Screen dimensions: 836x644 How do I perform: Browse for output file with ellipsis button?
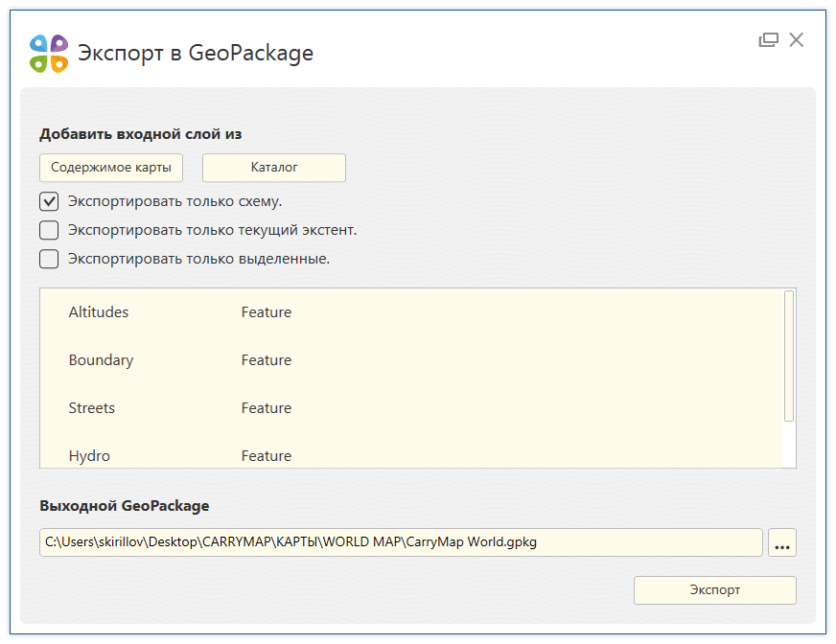click(x=782, y=542)
